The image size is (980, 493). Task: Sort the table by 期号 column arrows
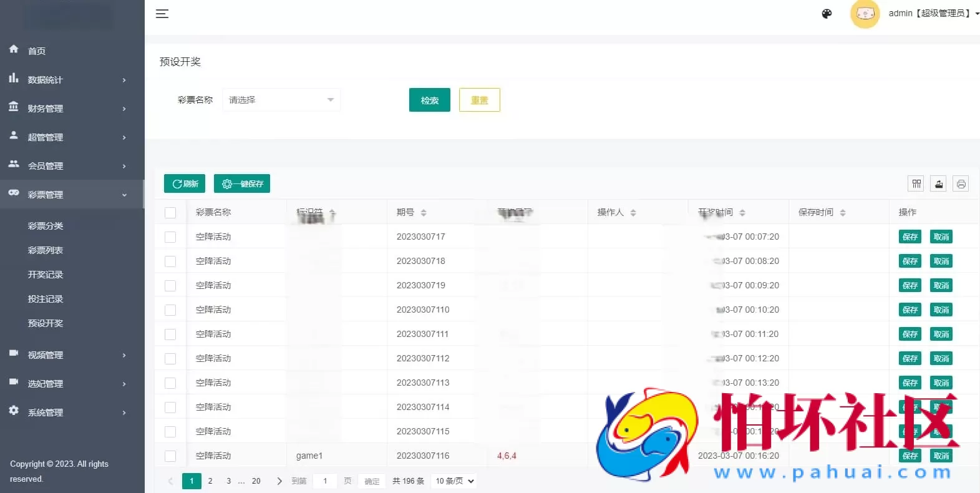click(424, 213)
